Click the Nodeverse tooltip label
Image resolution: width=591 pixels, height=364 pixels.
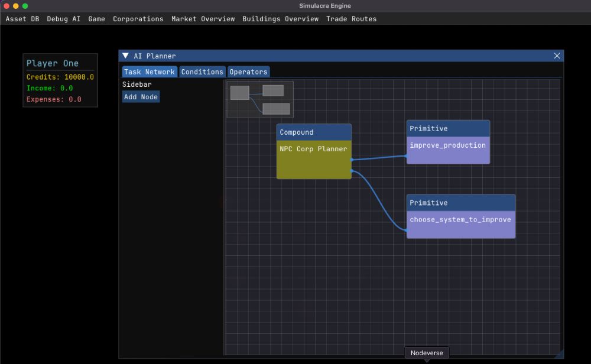(x=427, y=353)
